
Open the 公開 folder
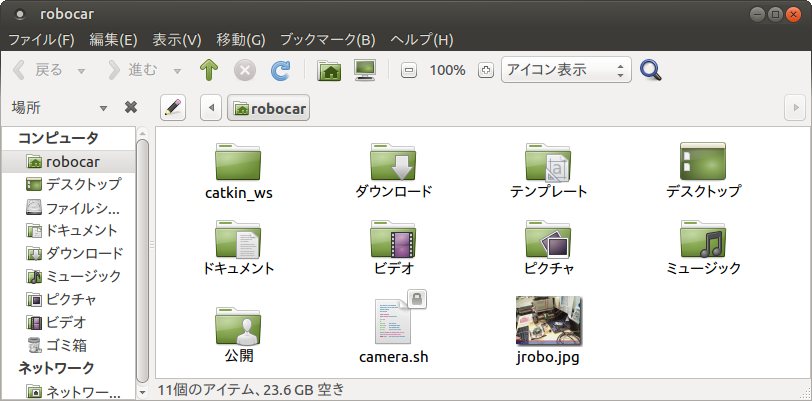click(x=238, y=335)
